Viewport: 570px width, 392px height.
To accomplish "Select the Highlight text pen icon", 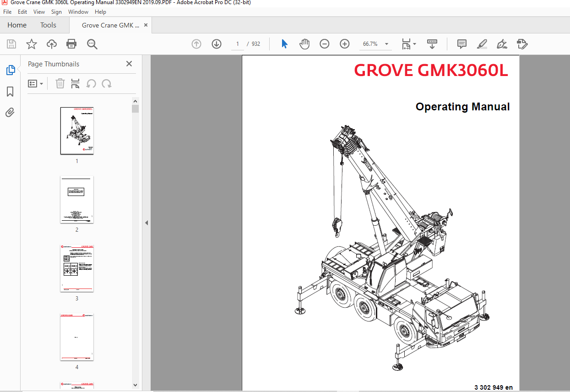I will [x=482, y=44].
